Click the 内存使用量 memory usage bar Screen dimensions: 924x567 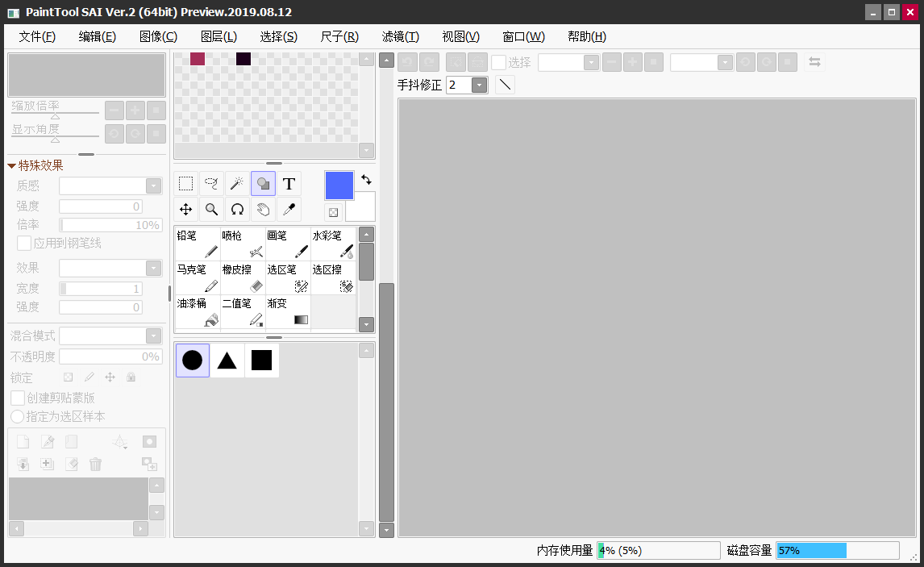pos(659,551)
